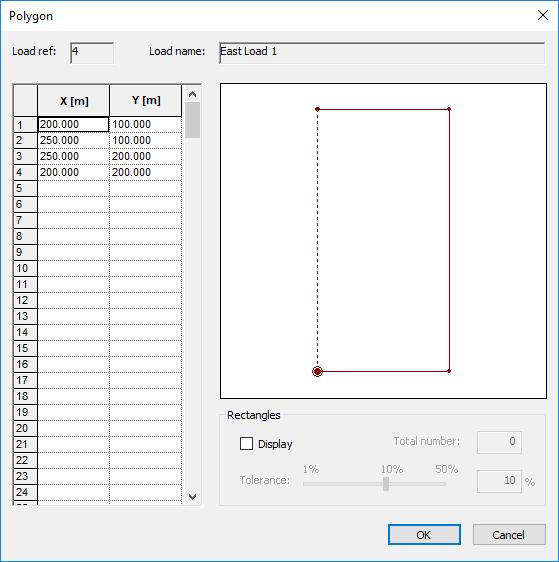Screen dimensions: 559x562
Task: Click the bottom-right vertex in the polygon preview
Action: click(x=449, y=371)
